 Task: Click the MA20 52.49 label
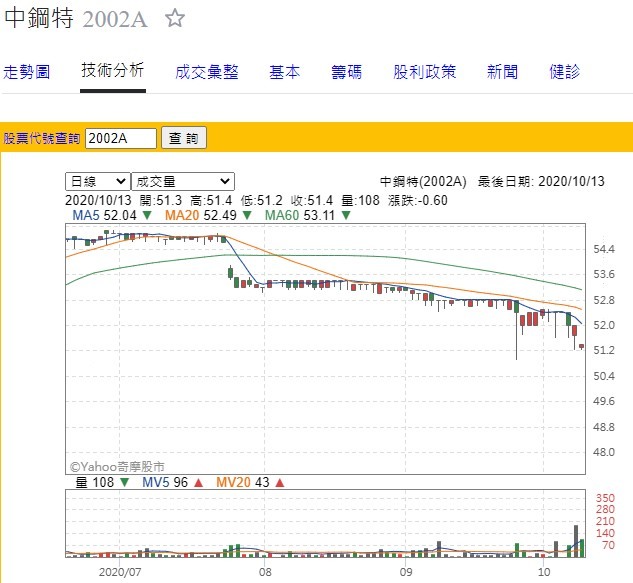(x=201, y=216)
